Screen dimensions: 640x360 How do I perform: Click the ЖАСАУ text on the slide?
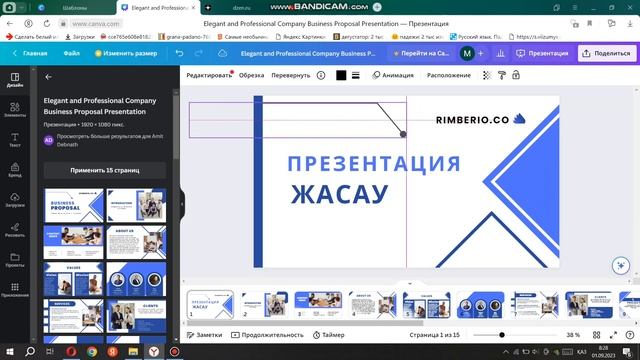339,194
